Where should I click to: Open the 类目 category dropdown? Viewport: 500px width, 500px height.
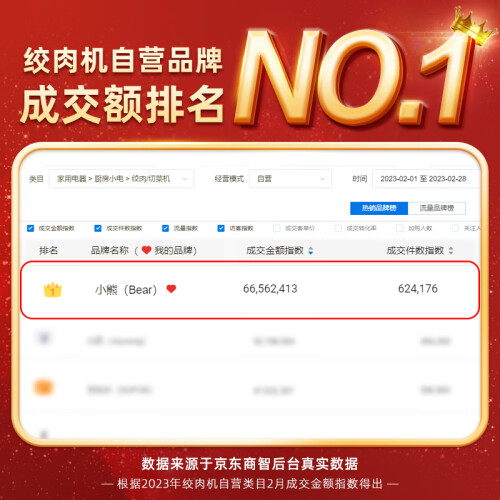pos(121,179)
